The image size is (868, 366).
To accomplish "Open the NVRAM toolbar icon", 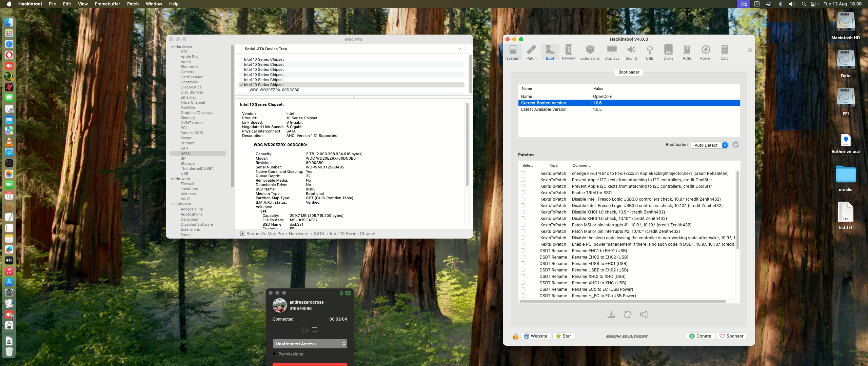I will click(569, 53).
